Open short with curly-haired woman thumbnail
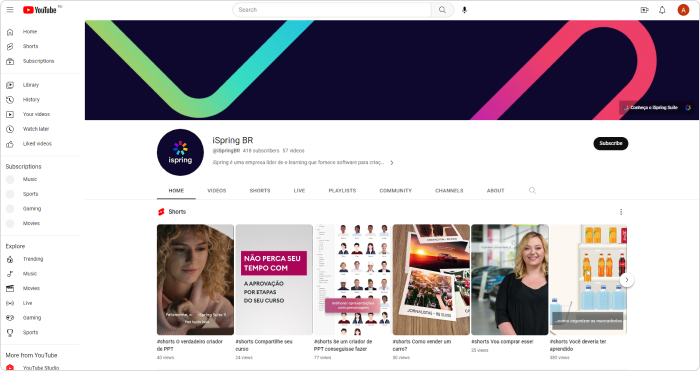700x371 pixels. coord(195,279)
